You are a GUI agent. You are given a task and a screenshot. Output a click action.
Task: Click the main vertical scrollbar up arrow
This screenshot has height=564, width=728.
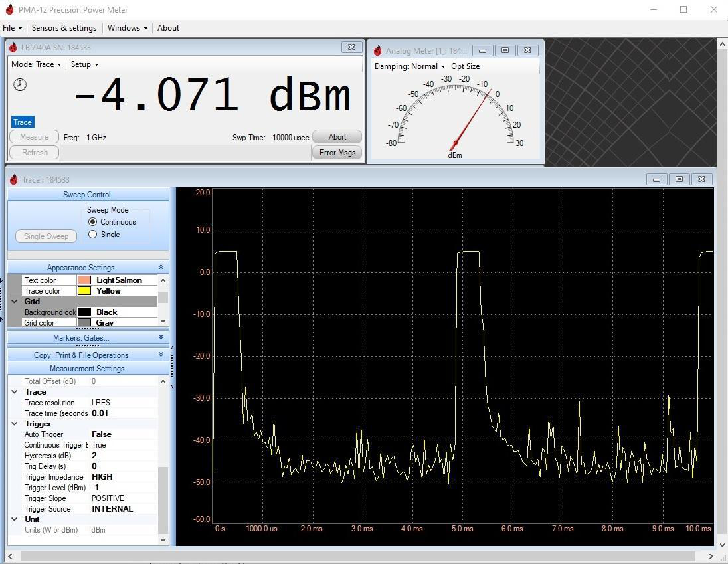click(722, 44)
